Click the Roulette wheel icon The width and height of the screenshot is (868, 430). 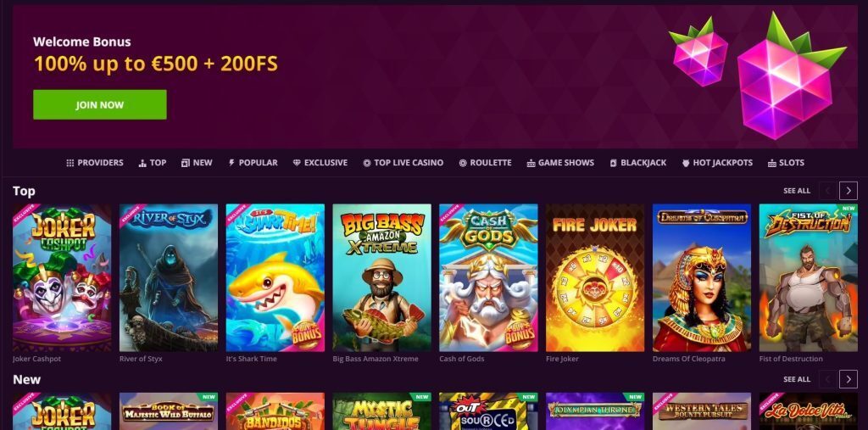coord(463,163)
